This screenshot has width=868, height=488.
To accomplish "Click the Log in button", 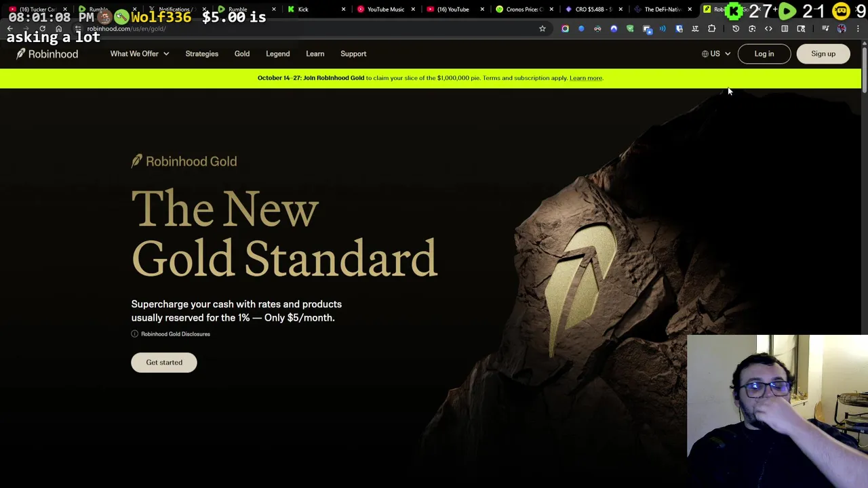I will [x=764, y=54].
